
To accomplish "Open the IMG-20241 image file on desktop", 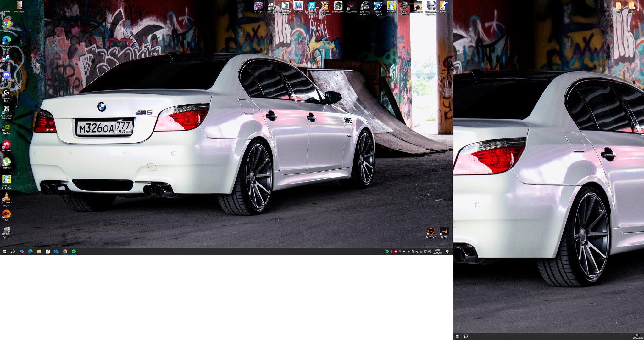I will click(x=19, y=7).
